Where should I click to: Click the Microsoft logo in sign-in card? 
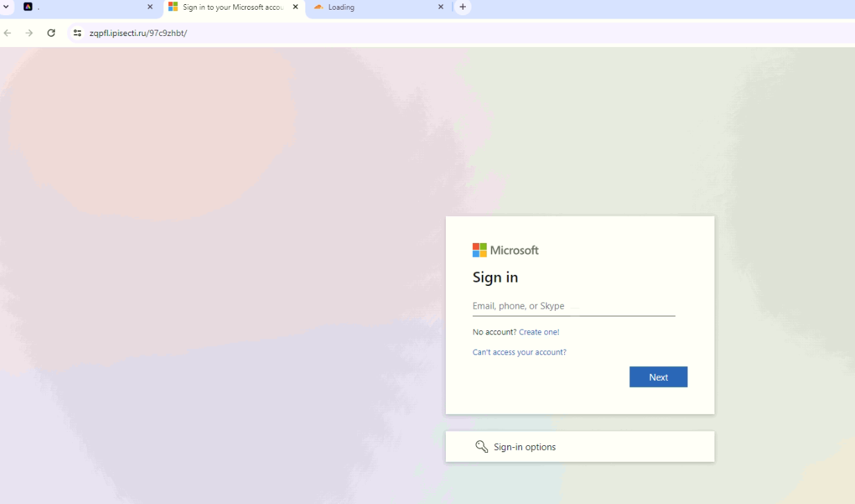[505, 250]
